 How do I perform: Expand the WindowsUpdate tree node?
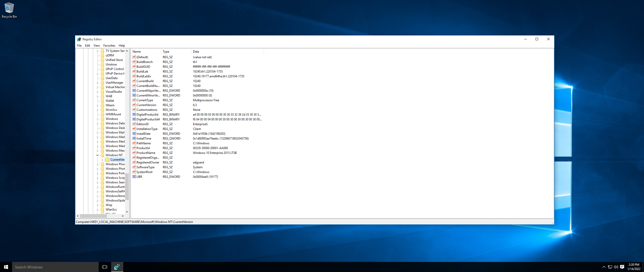(x=98, y=200)
